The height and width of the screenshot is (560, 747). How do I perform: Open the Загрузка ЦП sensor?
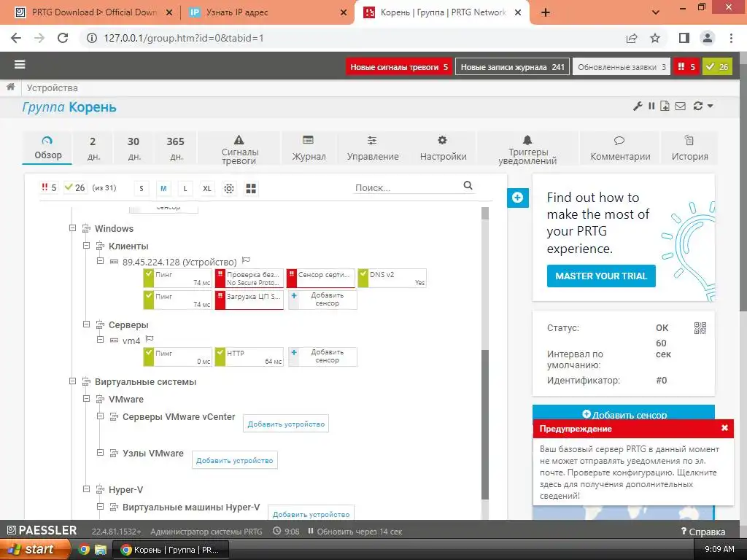point(249,300)
